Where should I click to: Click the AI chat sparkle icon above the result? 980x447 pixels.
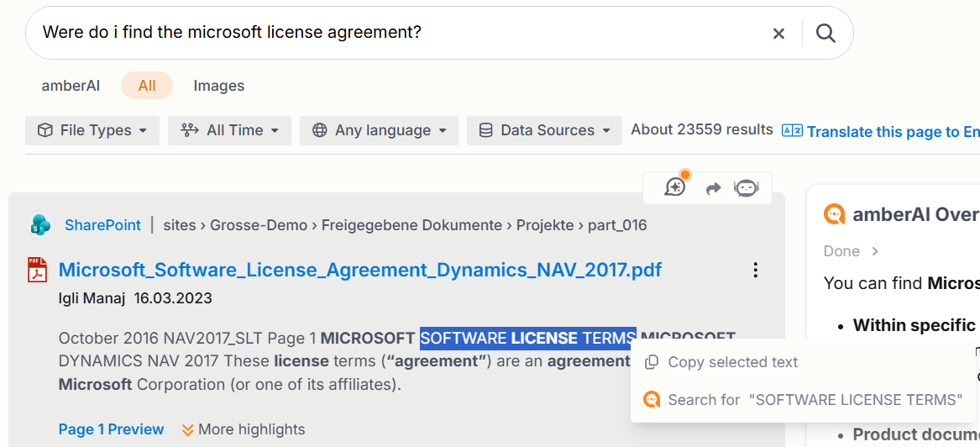point(676,187)
